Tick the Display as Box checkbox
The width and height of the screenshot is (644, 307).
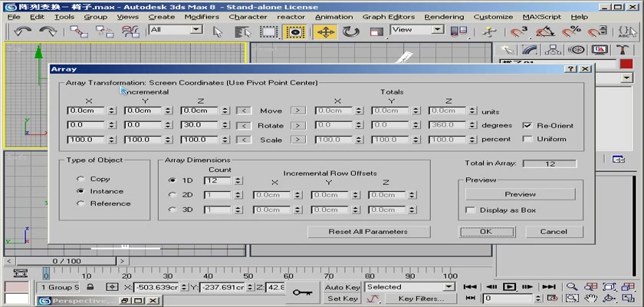pos(470,210)
